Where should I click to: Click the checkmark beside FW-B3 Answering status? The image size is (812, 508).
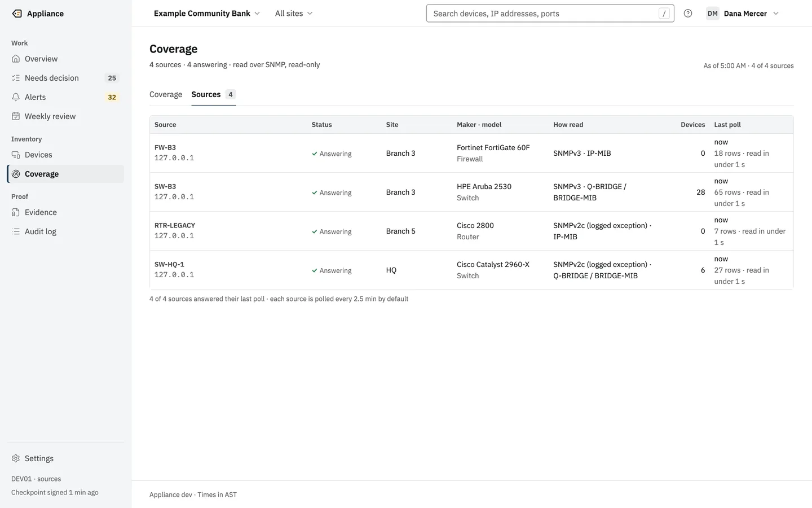coord(315,154)
